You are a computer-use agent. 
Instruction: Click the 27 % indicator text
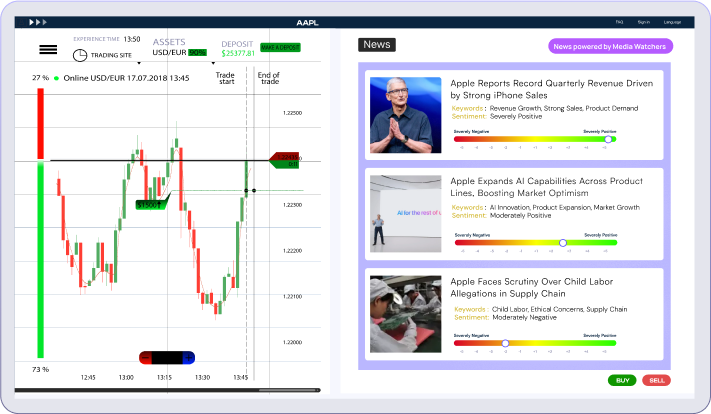[40, 78]
